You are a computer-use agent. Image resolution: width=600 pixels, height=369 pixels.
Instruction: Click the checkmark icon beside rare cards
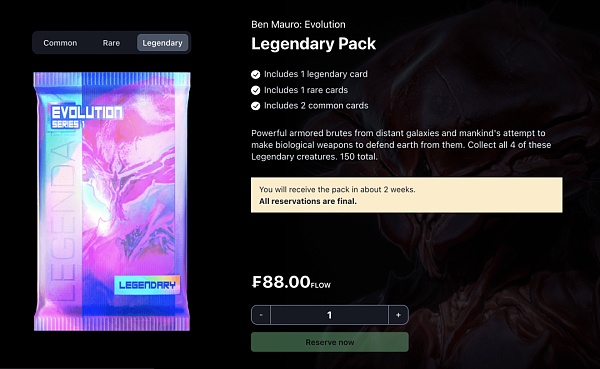256,90
